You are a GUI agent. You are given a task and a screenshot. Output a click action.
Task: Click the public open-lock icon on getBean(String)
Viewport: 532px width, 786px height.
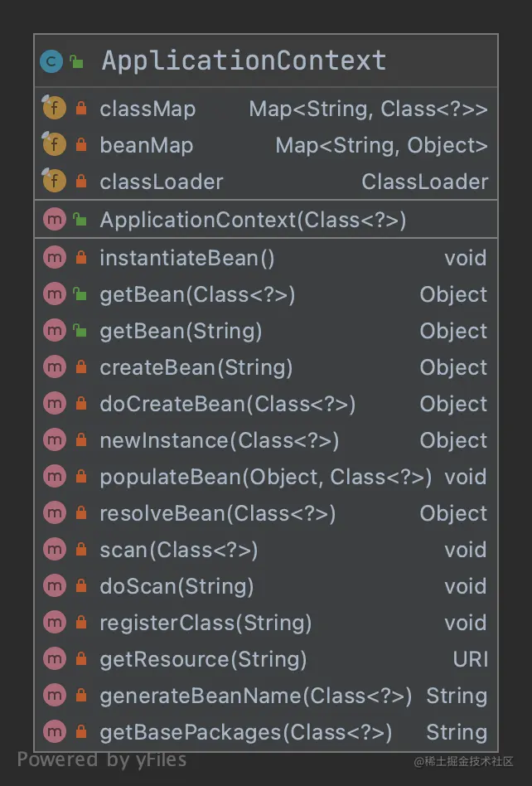80,331
